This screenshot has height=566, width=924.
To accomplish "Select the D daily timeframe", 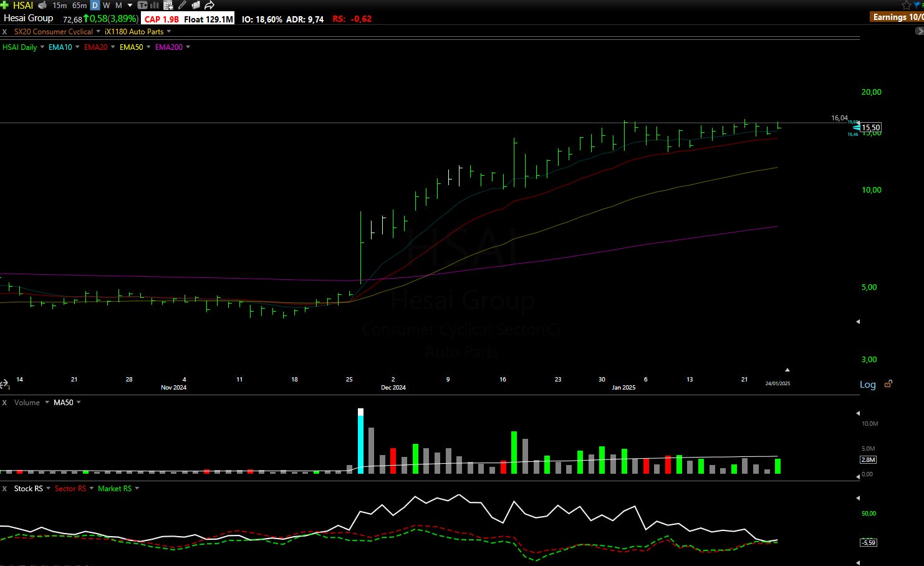I will point(95,5).
